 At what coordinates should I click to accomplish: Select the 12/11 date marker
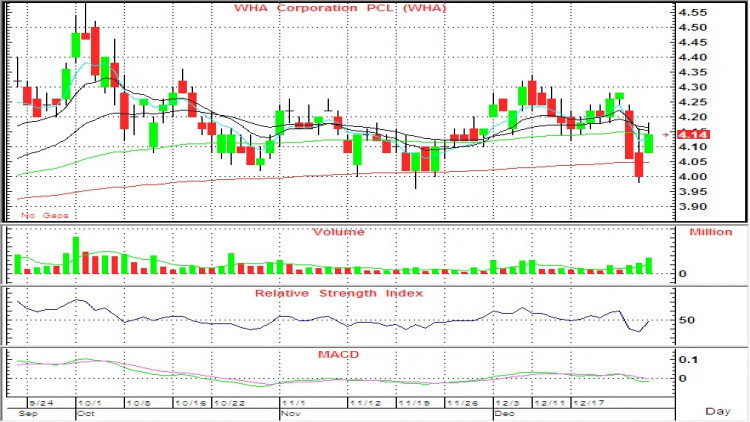(x=549, y=403)
